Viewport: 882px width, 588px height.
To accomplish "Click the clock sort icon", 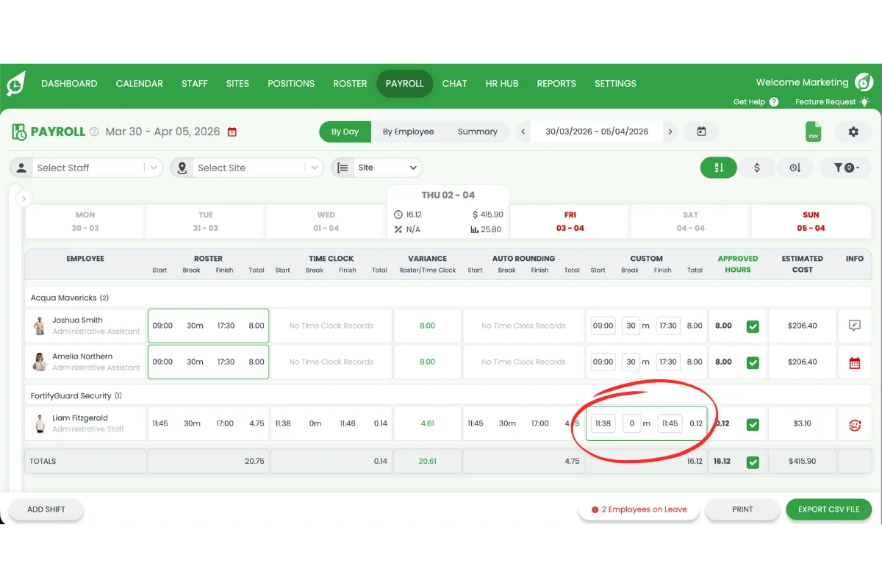I will click(x=795, y=168).
